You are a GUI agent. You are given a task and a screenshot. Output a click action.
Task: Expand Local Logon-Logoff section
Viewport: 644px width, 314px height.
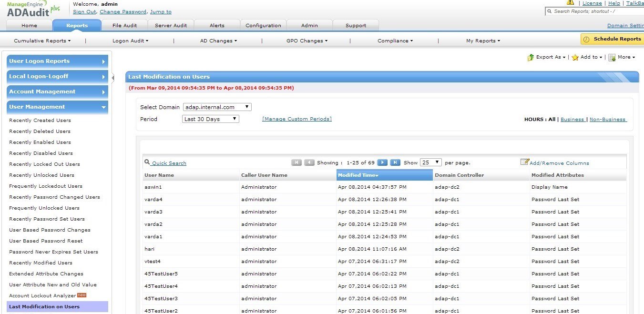pos(57,76)
